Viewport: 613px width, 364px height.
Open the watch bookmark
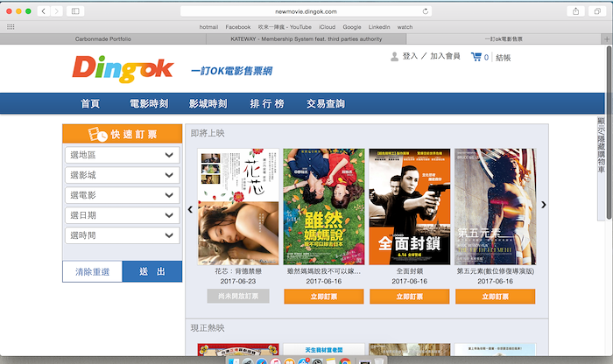click(x=405, y=27)
